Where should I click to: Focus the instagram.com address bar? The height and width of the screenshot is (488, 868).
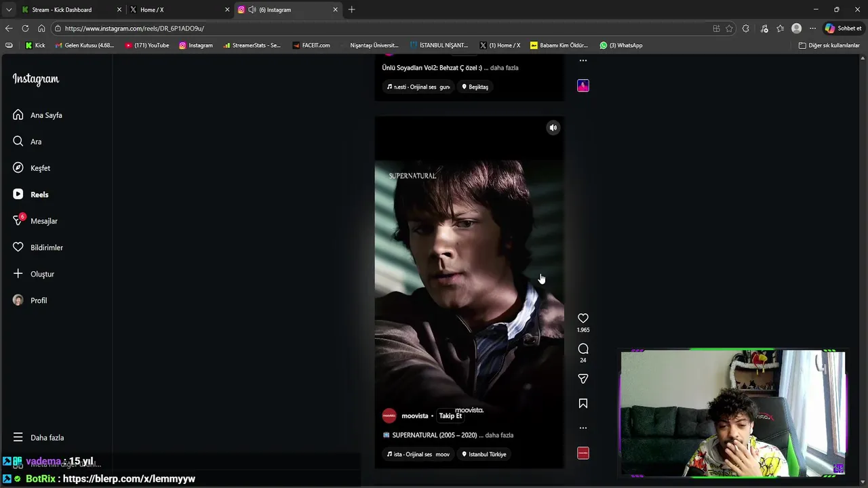380,28
